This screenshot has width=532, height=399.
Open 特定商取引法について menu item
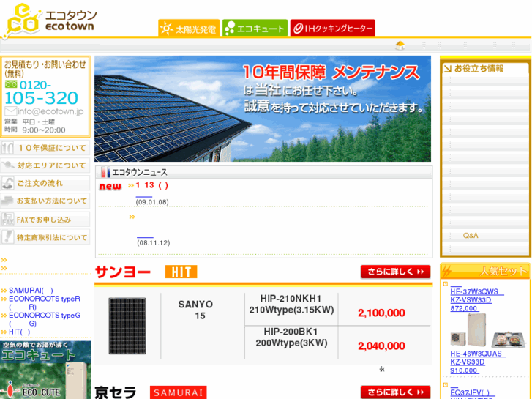point(45,237)
